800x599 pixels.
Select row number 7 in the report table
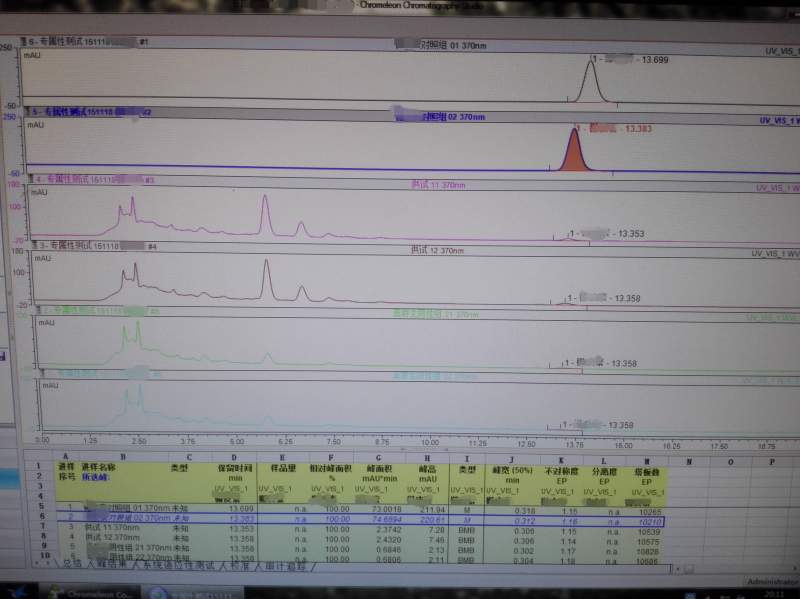point(43,526)
